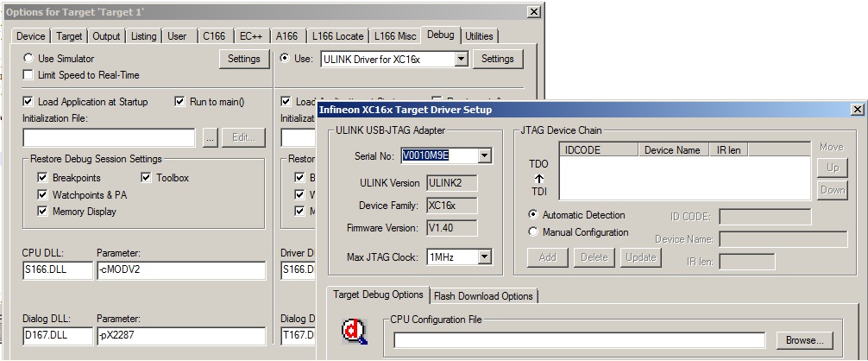Select the Use Simulator radio button
The width and height of the screenshot is (868, 361).
click(28, 58)
